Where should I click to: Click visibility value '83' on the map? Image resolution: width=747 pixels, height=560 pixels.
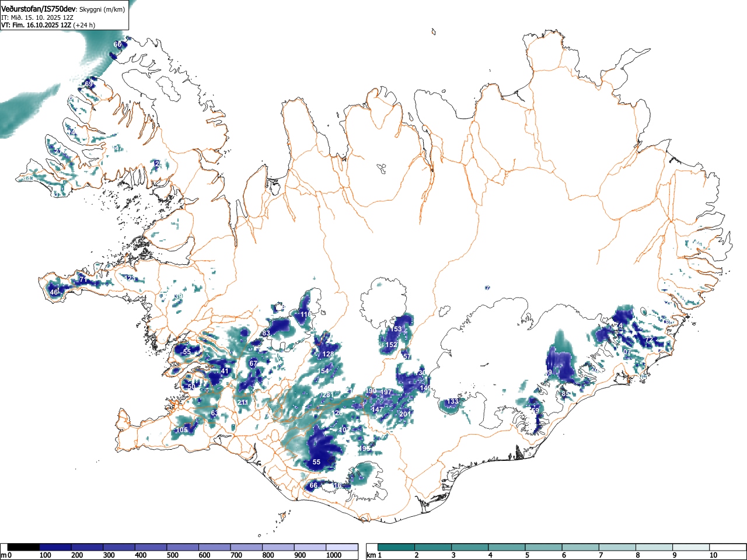[x=266, y=333]
